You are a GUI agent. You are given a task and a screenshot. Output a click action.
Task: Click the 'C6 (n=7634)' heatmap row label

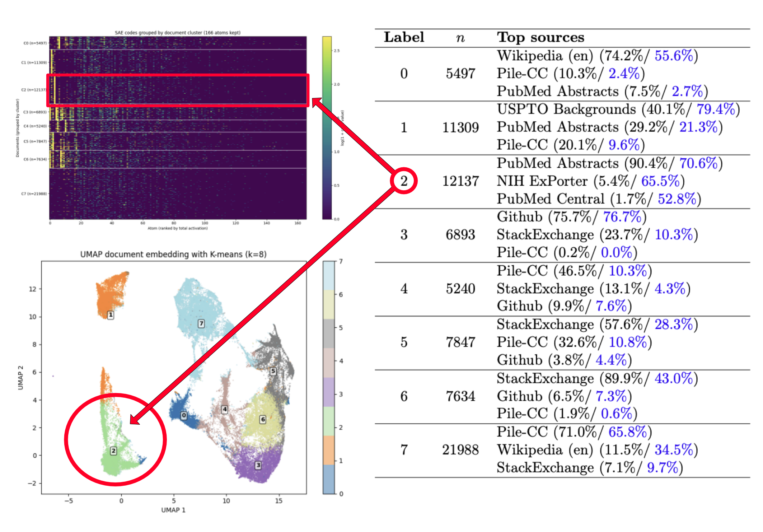35,159
